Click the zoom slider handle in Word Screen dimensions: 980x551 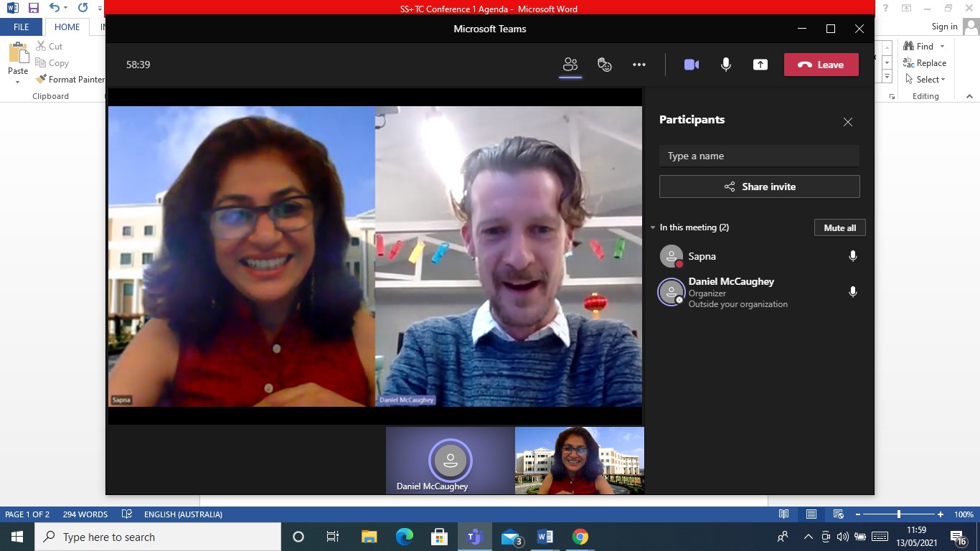pos(899,514)
